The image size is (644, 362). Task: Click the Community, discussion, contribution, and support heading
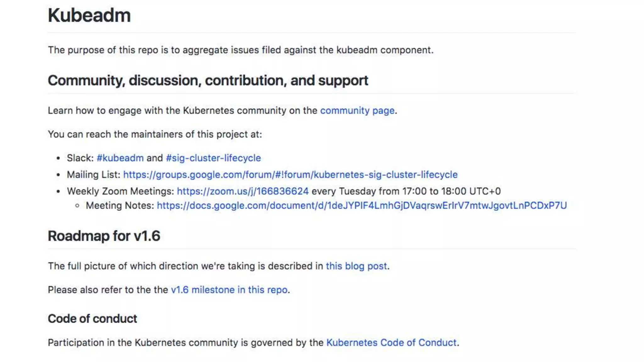(x=208, y=80)
